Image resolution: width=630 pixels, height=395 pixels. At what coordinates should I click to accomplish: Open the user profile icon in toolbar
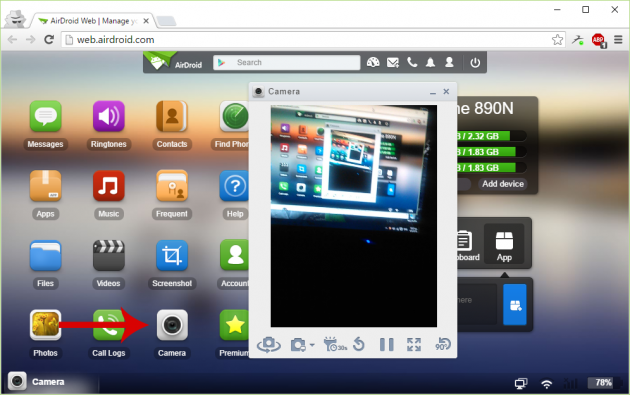(x=449, y=62)
